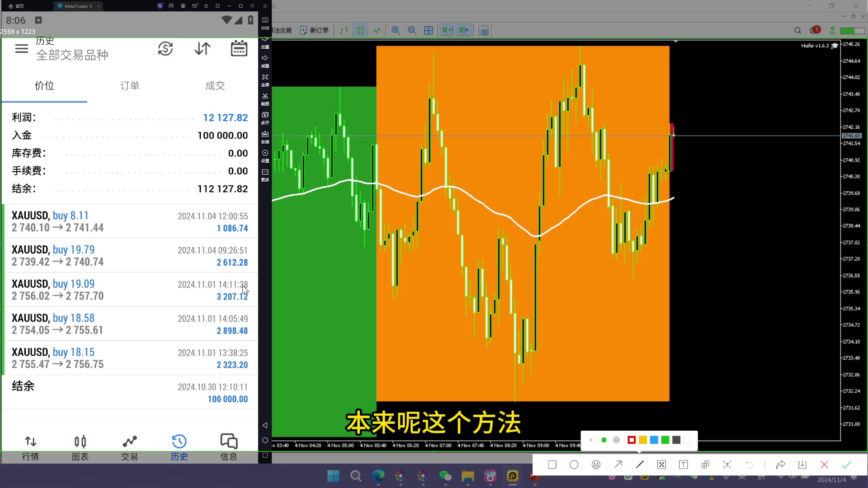Image resolution: width=868 pixels, height=488 pixels.
Task: Switch to line chart display
Action: tap(377, 30)
